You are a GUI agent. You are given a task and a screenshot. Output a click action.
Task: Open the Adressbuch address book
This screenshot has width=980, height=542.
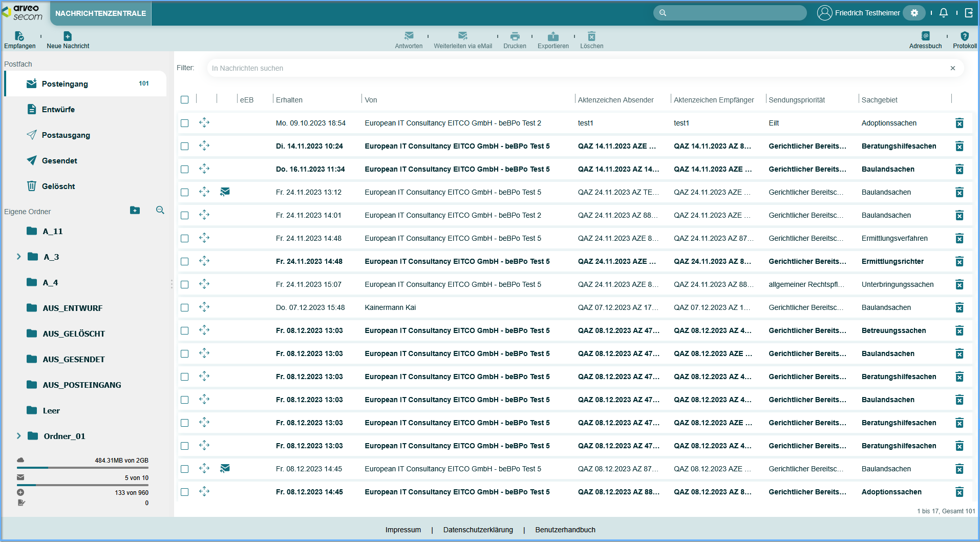(925, 36)
